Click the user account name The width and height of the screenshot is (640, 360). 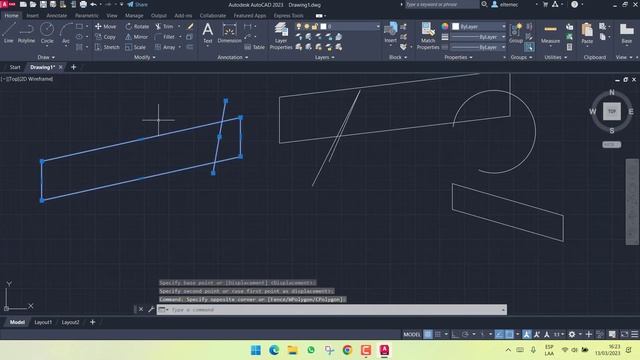[x=509, y=4]
